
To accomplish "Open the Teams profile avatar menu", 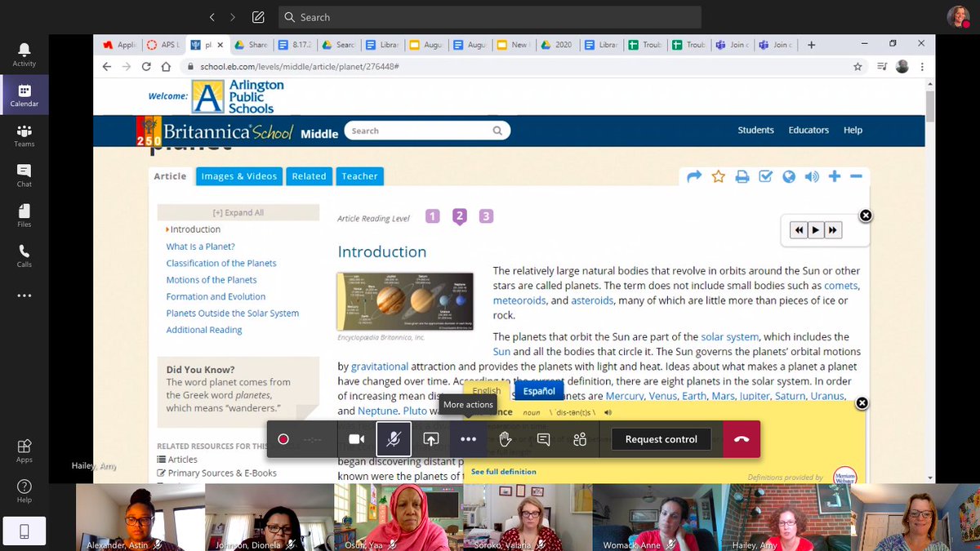I will tap(958, 17).
